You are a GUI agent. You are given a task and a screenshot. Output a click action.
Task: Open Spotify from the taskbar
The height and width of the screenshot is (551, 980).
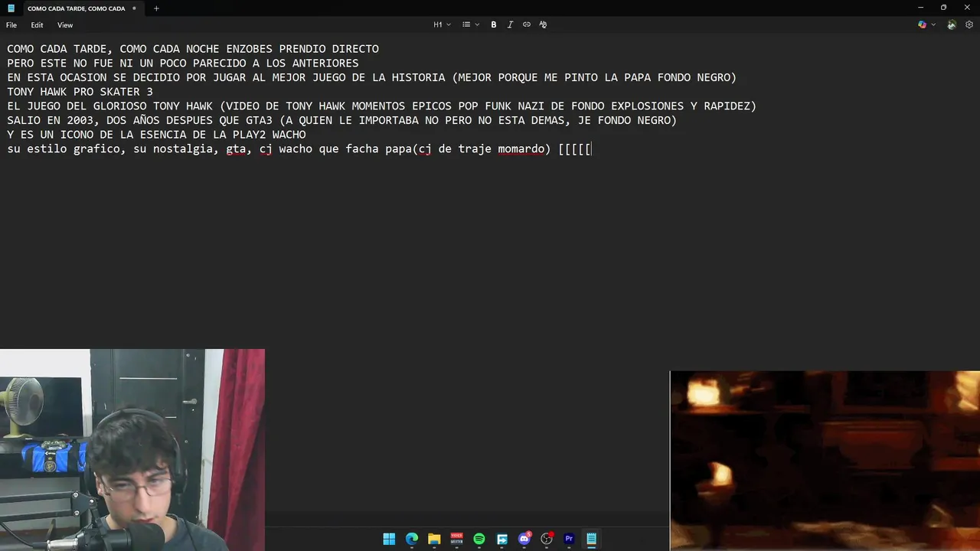click(479, 539)
